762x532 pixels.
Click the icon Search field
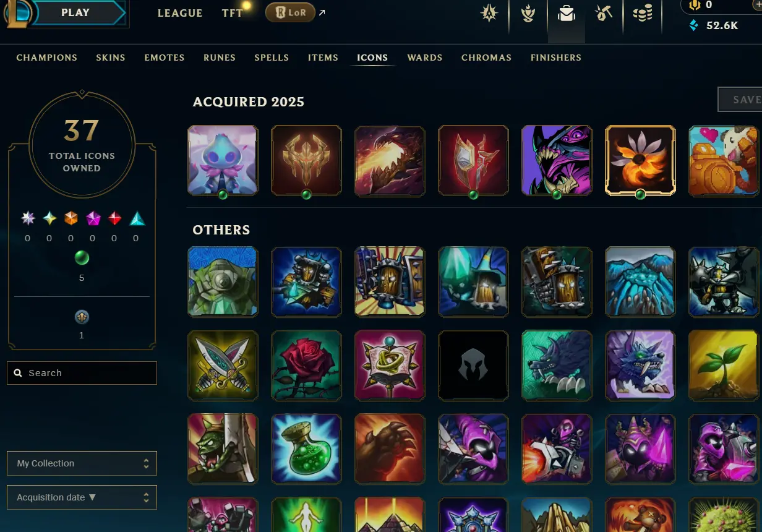[82, 373]
